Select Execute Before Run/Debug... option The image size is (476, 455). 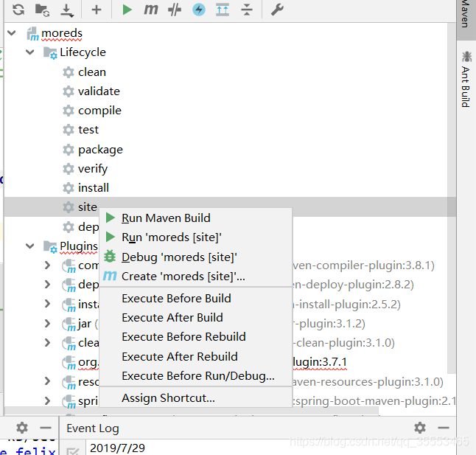tap(196, 376)
